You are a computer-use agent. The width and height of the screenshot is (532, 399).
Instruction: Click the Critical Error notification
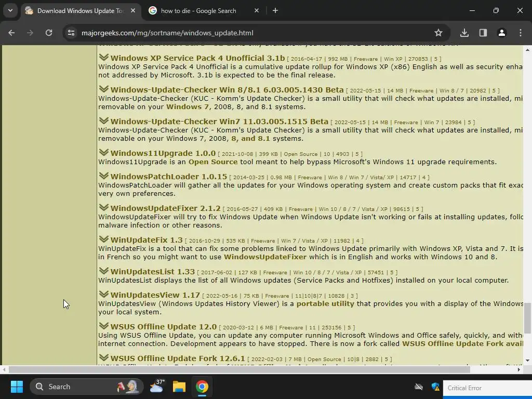pyautogui.click(x=487, y=389)
